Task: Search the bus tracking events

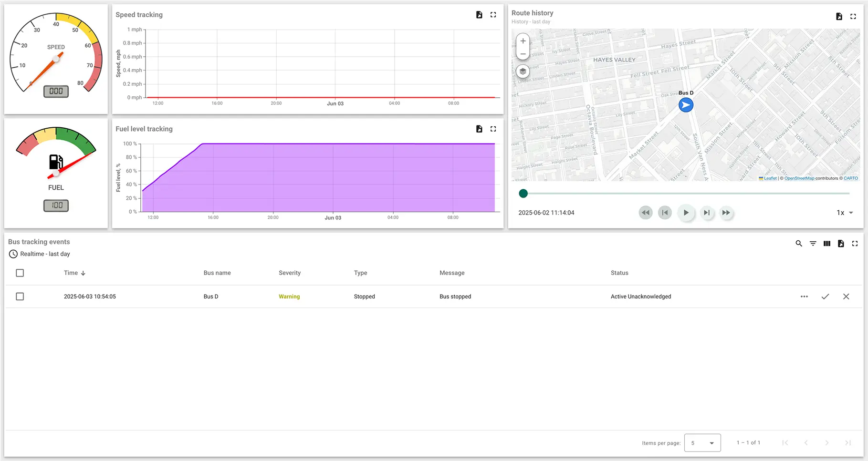Action: (799, 244)
